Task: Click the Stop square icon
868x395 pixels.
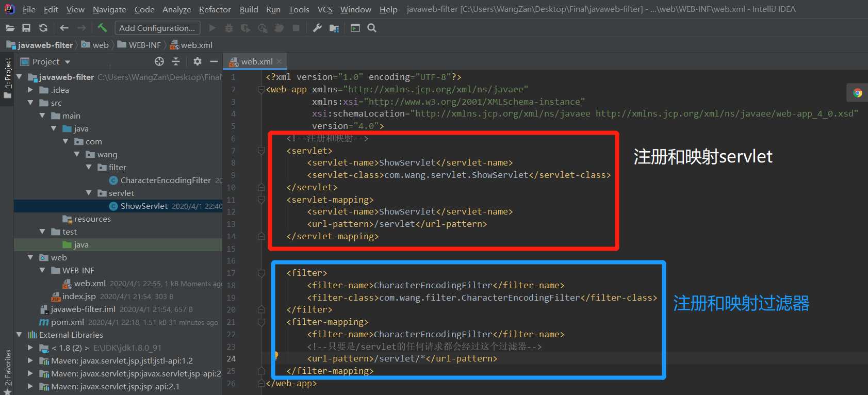Action: [x=296, y=28]
